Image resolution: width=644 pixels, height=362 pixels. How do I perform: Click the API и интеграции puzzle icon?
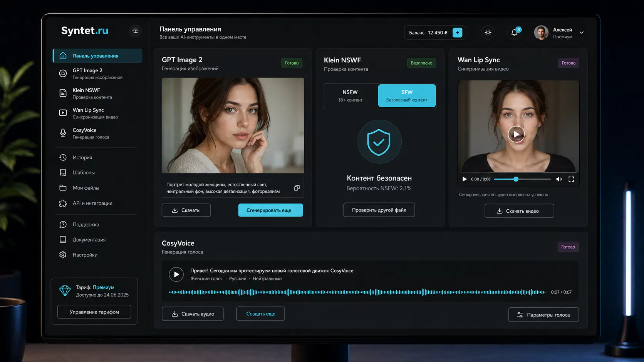click(x=63, y=203)
